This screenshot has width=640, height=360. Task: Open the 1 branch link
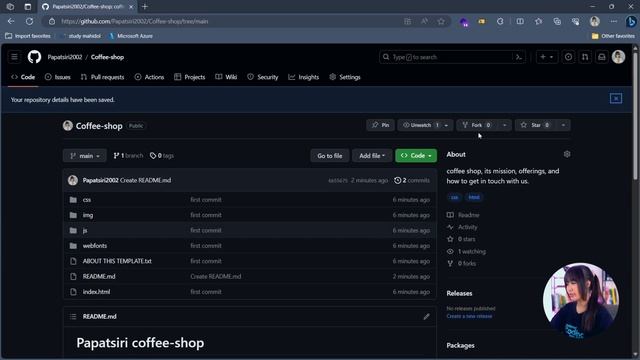pos(128,156)
